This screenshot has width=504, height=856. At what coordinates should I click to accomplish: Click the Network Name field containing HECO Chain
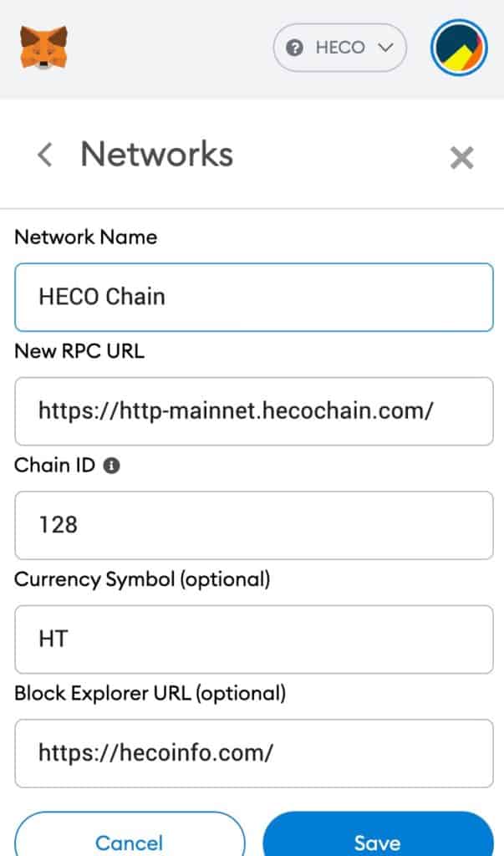(254, 297)
